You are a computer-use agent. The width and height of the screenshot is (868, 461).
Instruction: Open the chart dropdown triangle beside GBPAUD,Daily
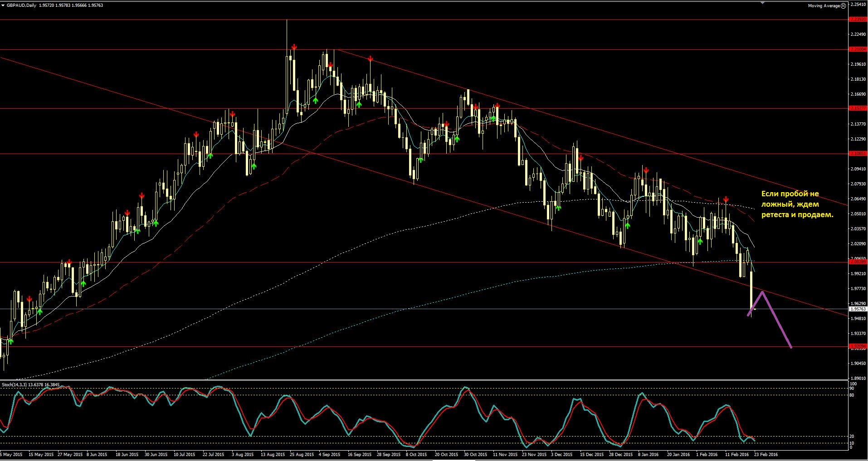coord(3,5)
